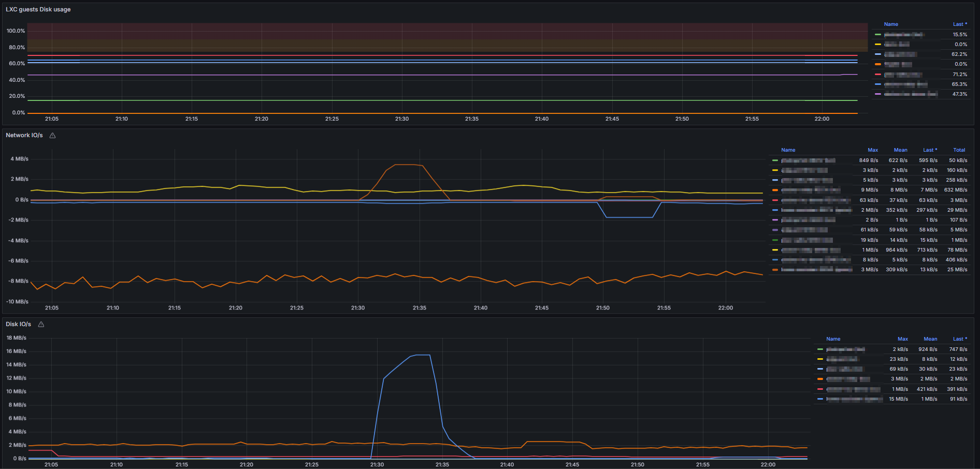Viewport: 980px width, 469px height.
Task: Click green swatch of Disk IO series with 924 B/s mean
Action: click(820, 349)
